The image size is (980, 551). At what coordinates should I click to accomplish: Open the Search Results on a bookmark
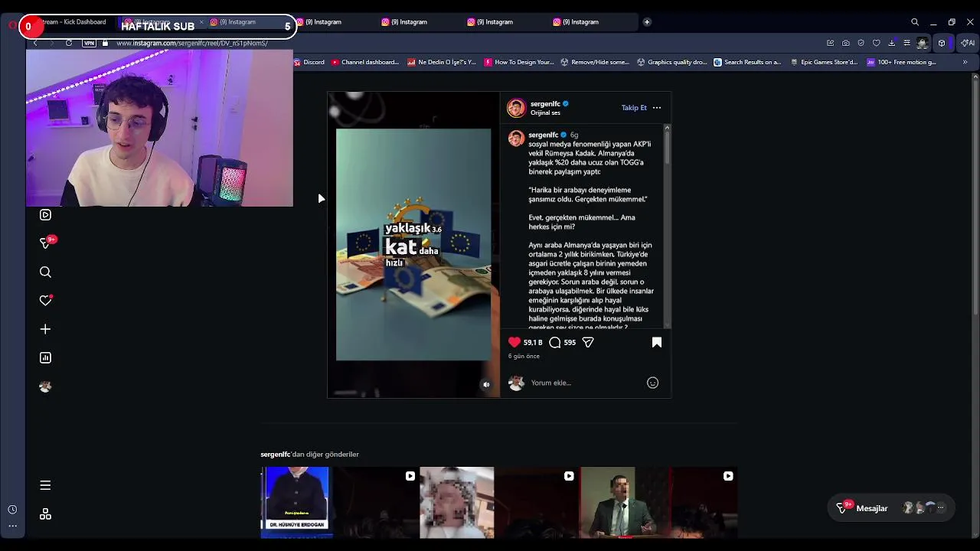747,62
